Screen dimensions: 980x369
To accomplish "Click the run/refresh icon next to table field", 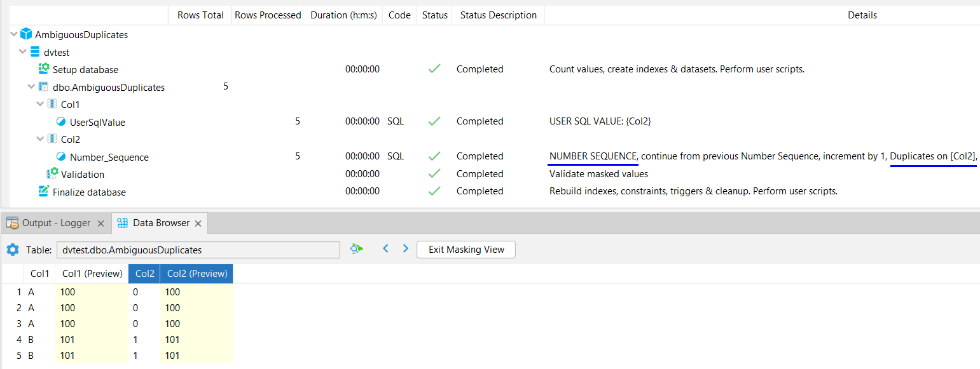I will (356, 249).
